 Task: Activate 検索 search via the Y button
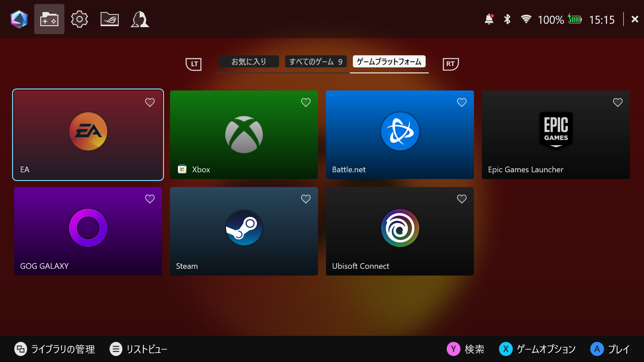pos(466,349)
